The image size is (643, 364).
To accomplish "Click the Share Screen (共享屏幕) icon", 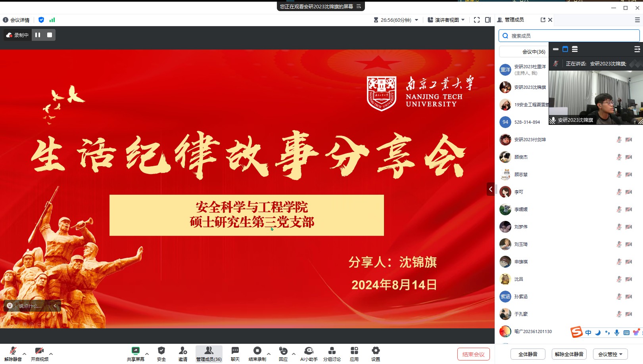I will tap(135, 351).
